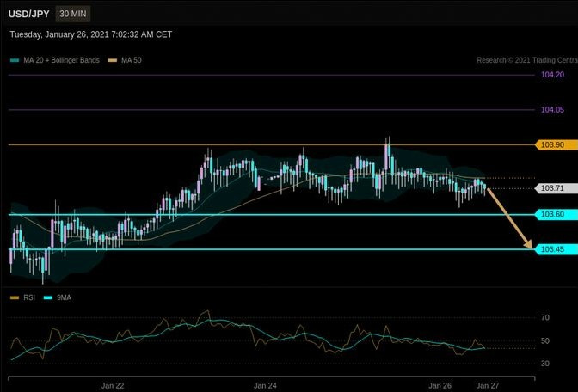This screenshot has width=578, height=392.
Task: Click the RSI 70 level label
Action: tap(545, 317)
